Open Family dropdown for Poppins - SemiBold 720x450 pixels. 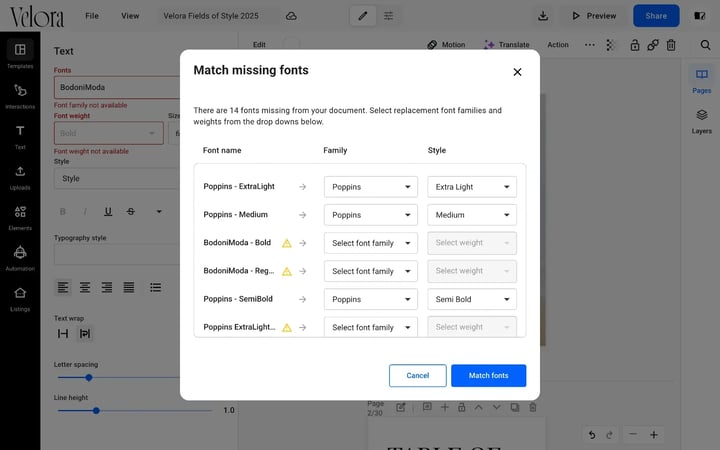[371, 299]
